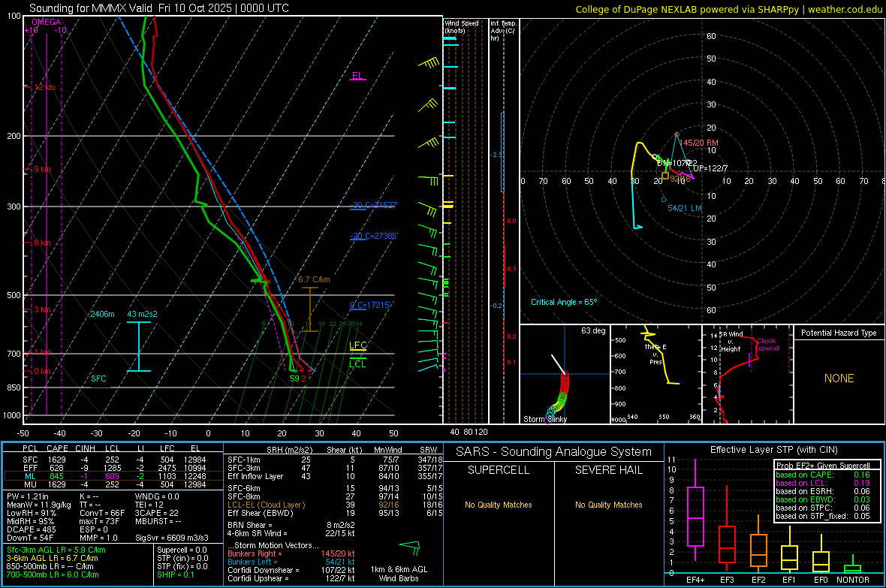
Task: Click the 6.7 C/km lapse rate label
Action: point(314,279)
